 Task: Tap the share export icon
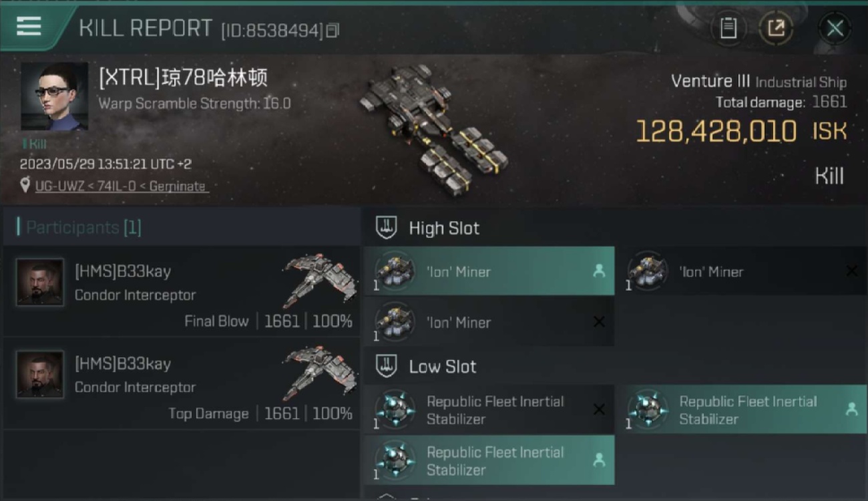tap(776, 28)
